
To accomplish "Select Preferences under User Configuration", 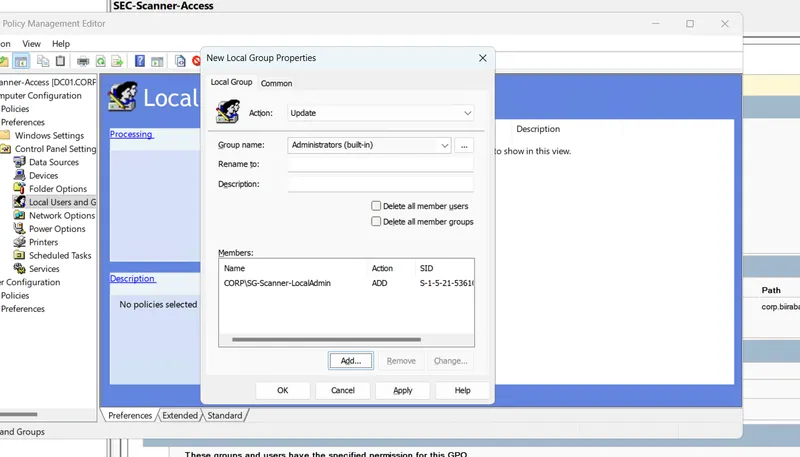I will click(22, 309).
